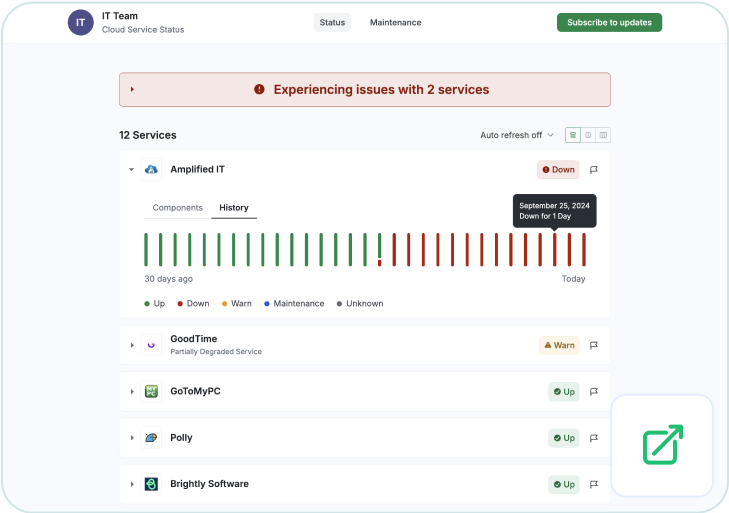Click the Polly parrot logo
Screen dimensions: 729x513
point(151,438)
